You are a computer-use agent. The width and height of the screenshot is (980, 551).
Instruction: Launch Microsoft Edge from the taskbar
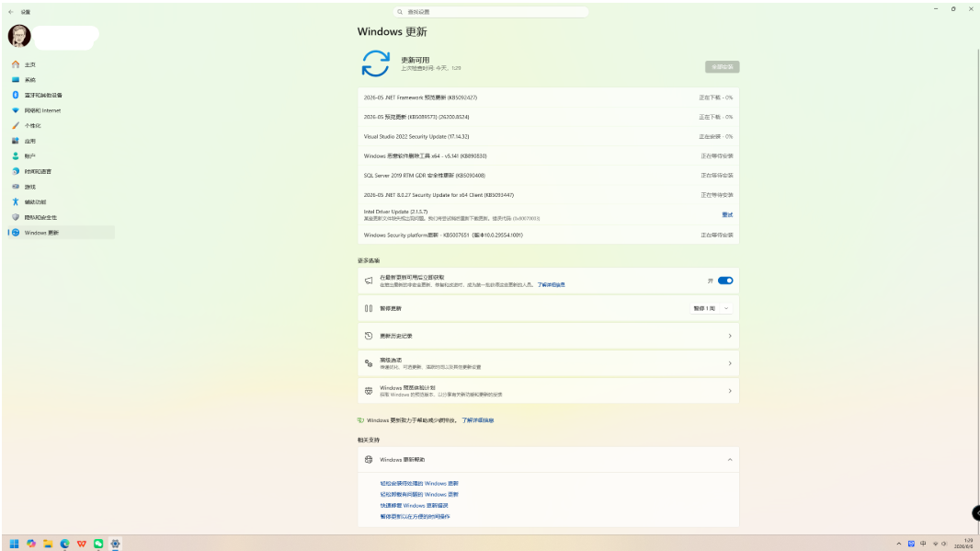[64, 545]
